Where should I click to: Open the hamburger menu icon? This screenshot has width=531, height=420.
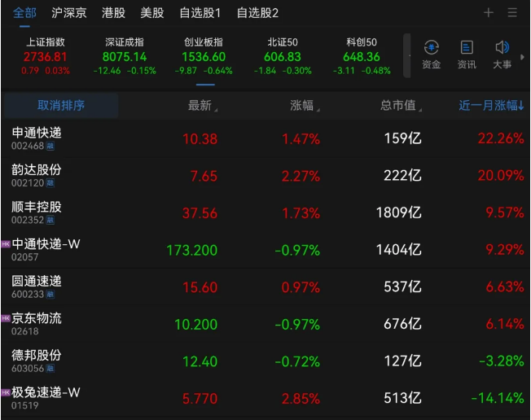pyautogui.click(x=512, y=13)
